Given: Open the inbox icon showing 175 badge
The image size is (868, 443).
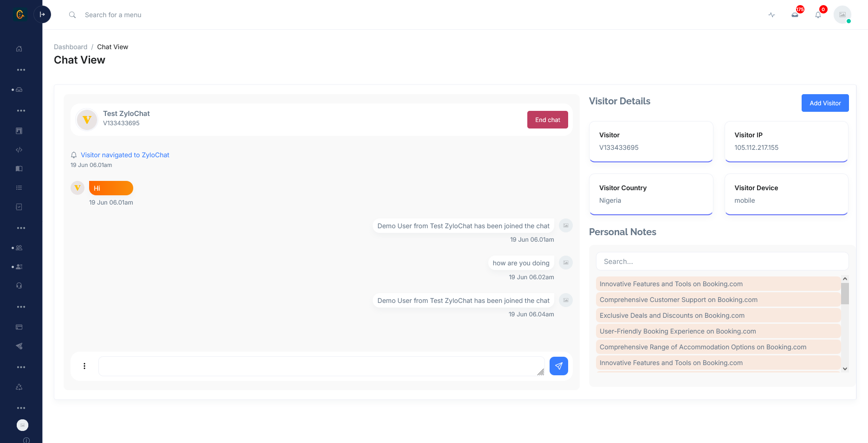Looking at the screenshot, I should (x=795, y=15).
